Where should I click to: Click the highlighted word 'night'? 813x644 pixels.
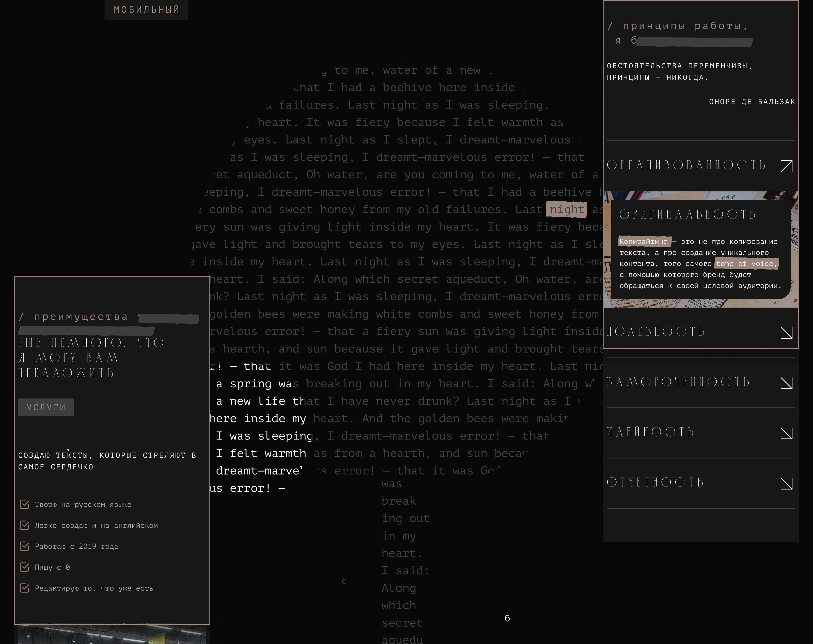(566, 209)
